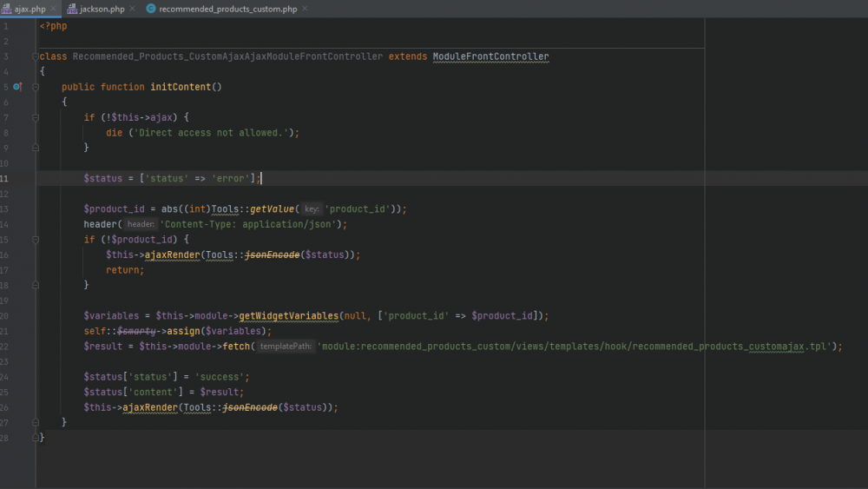Click the assign method call on line 21

tap(183, 331)
